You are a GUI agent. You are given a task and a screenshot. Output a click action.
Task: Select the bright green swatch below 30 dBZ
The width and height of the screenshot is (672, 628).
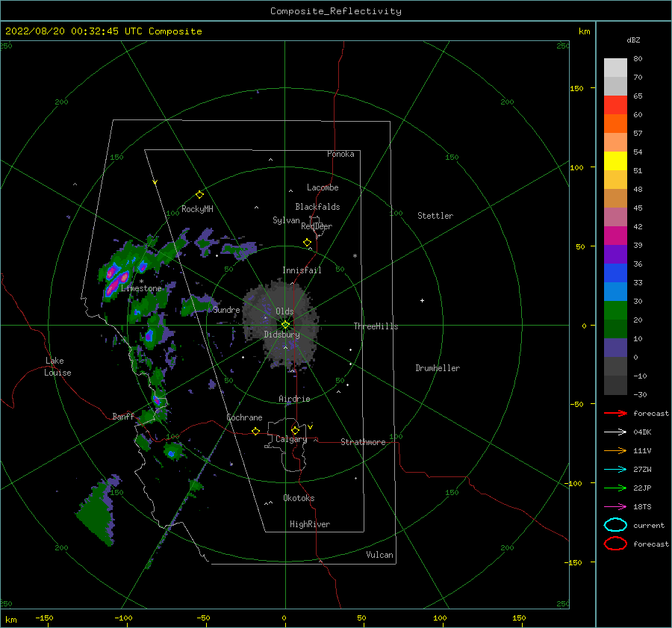(615, 310)
